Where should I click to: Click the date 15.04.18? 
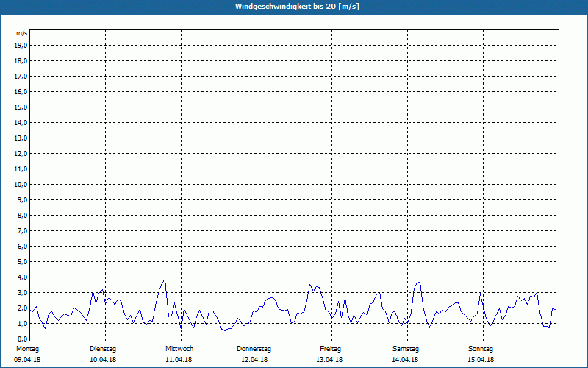(x=481, y=360)
